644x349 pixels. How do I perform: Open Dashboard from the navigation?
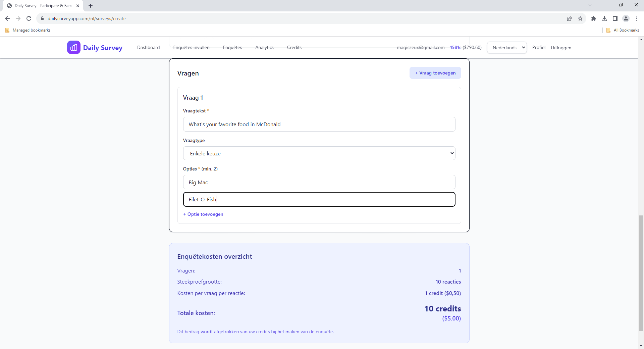(x=148, y=47)
